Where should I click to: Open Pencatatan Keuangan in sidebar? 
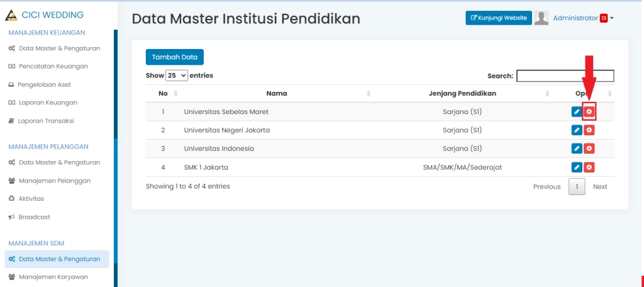click(53, 66)
